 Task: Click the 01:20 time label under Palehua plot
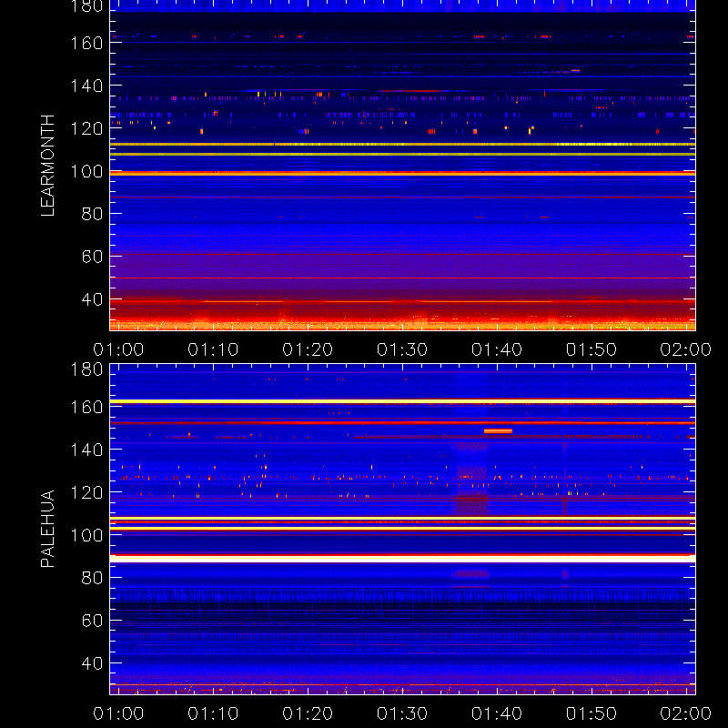tap(308, 713)
